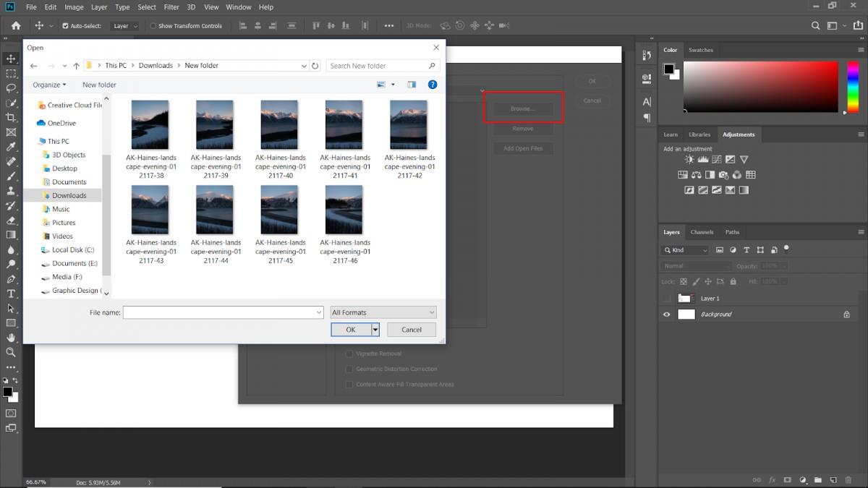
Task: Click the New folder button
Action: point(99,85)
